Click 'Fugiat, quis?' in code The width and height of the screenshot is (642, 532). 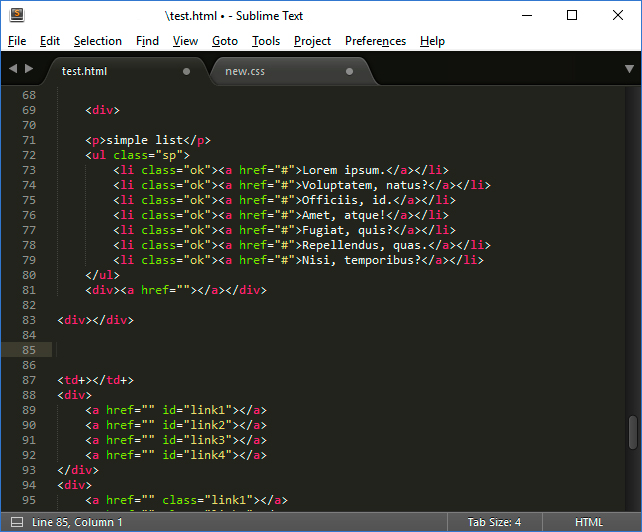point(348,230)
